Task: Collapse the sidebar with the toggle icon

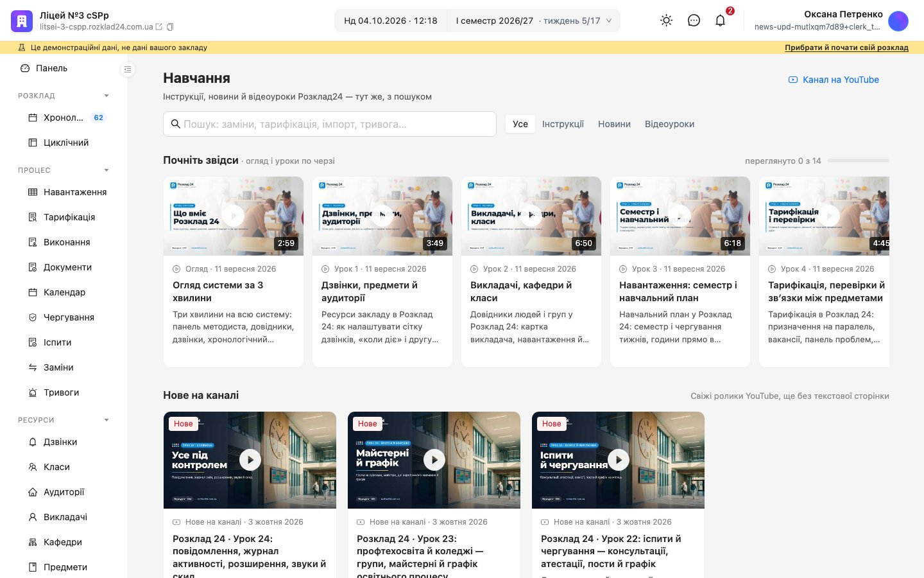Action: 128,69
